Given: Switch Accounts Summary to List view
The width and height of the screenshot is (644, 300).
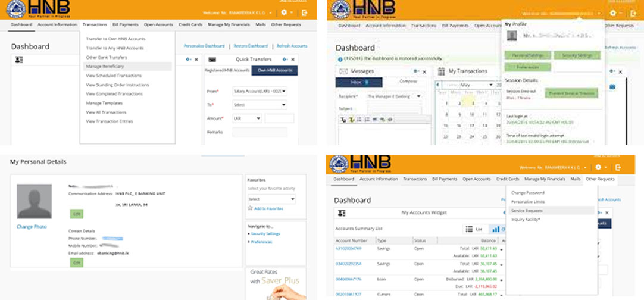Looking at the screenshot, I should click(x=475, y=229).
